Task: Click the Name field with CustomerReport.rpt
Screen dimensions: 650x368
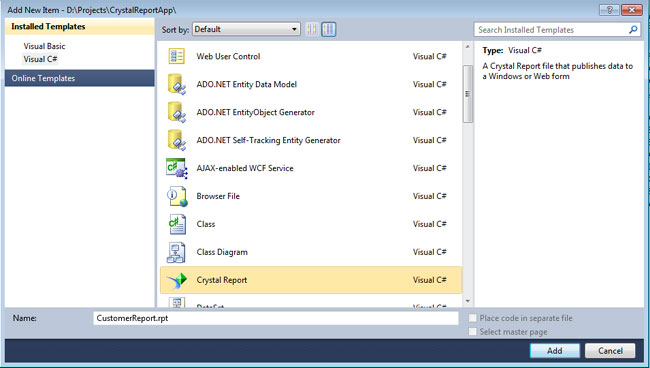Action: click(276, 318)
